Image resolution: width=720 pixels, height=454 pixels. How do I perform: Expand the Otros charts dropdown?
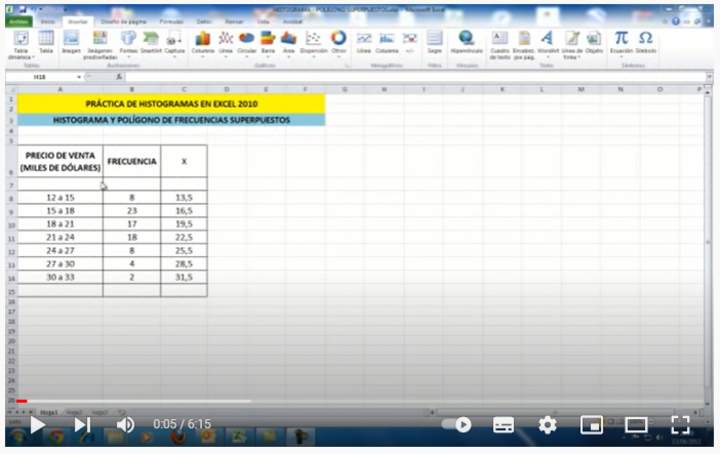(338, 40)
